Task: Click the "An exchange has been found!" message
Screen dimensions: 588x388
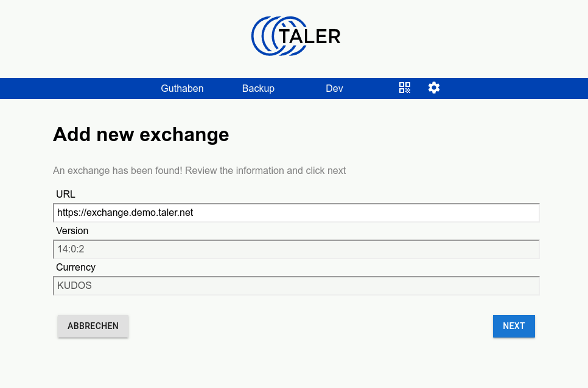Action: point(199,171)
